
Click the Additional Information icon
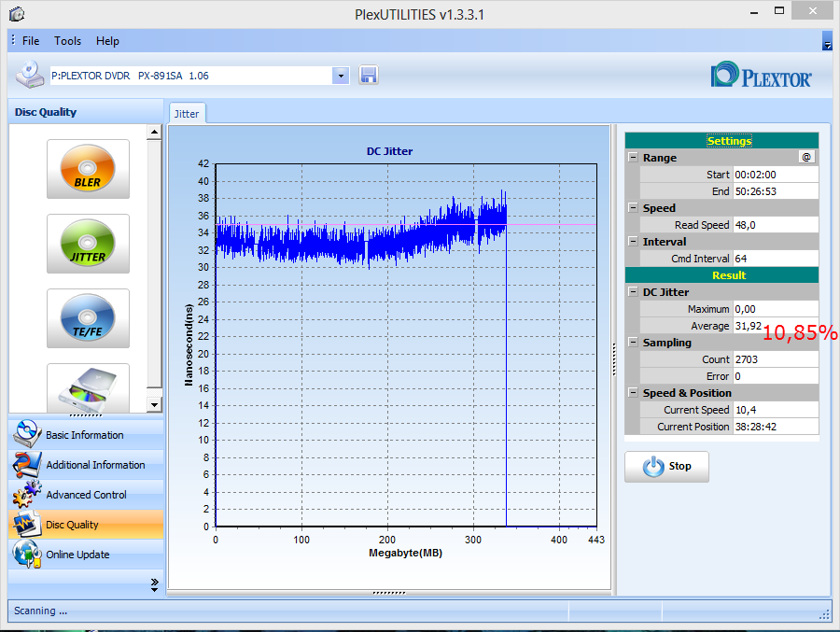27,464
